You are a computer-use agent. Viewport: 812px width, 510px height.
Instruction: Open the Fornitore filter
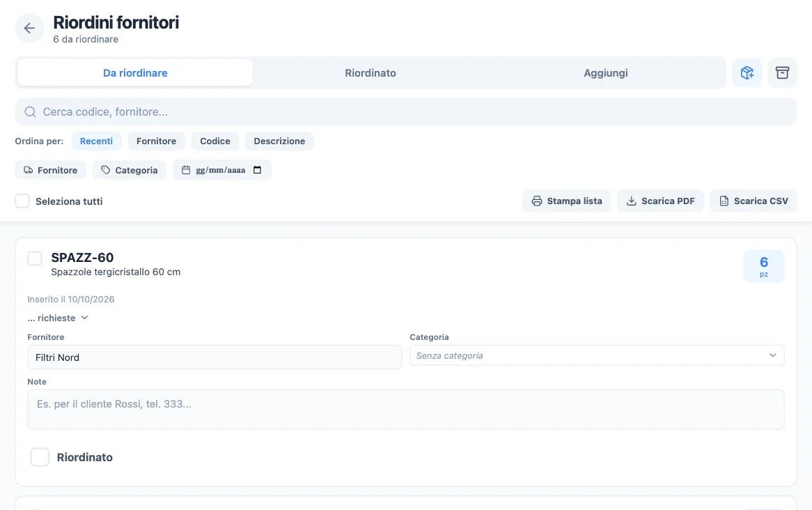(51, 170)
